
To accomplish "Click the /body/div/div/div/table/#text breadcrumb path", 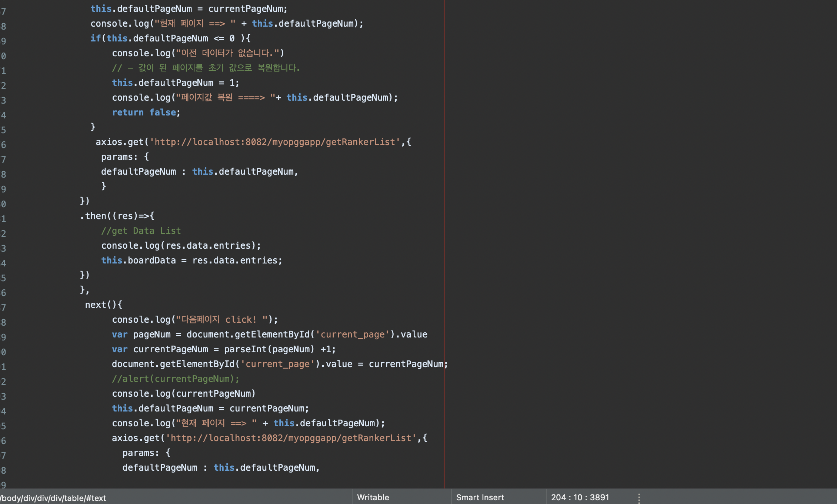I will coord(53,498).
